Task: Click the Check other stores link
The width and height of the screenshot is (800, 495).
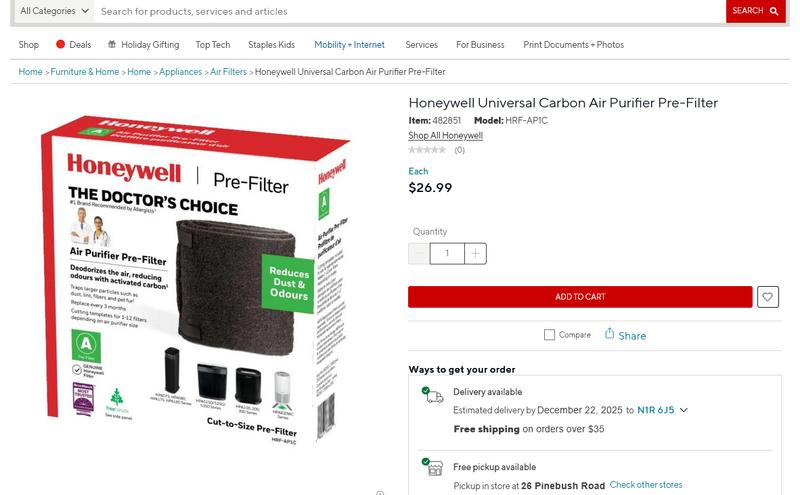Action: coord(646,485)
